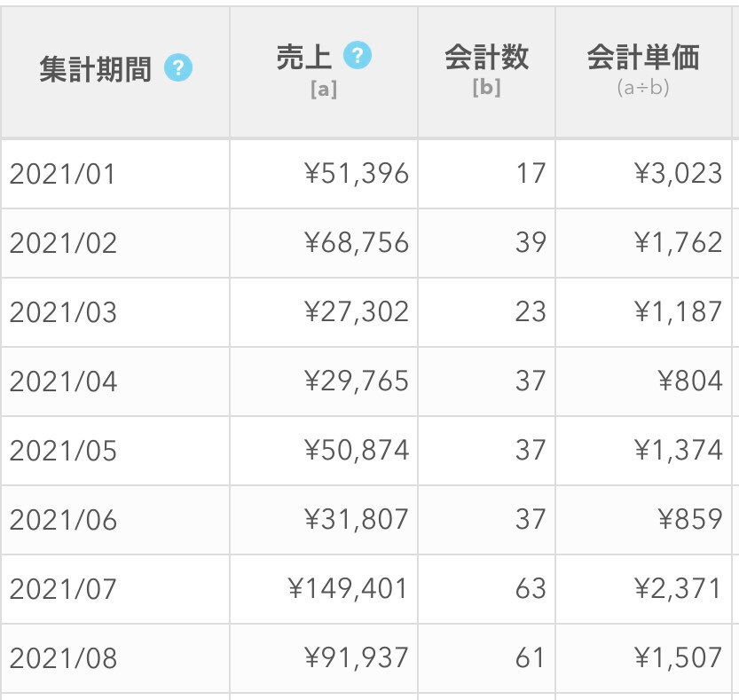Click the 63 transaction count cell
This screenshot has height=700, width=739.
[530, 588]
